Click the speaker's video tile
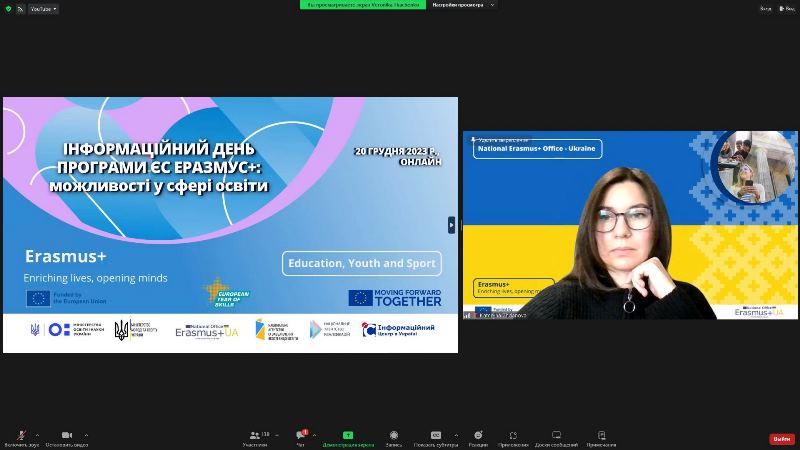The image size is (800, 450). coord(630,225)
